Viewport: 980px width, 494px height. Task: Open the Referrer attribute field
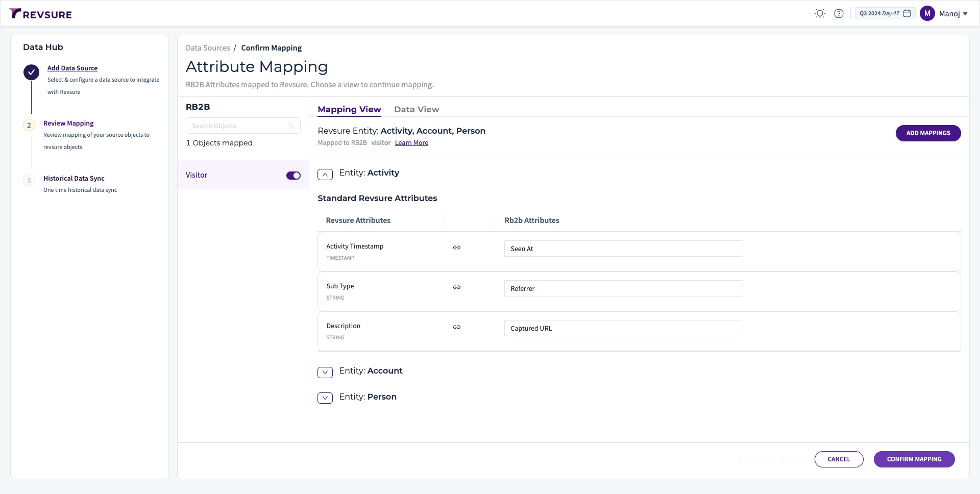(x=623, y=288)
